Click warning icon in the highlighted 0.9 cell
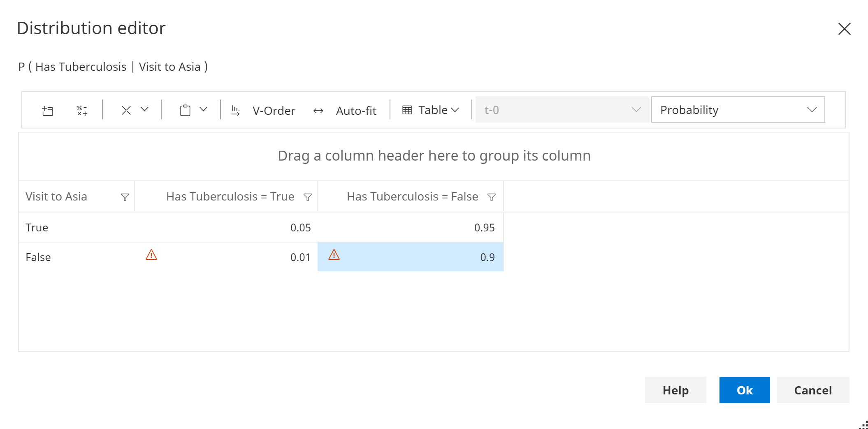This screenshot has height=429, width=868. click(x=334, y=255)
